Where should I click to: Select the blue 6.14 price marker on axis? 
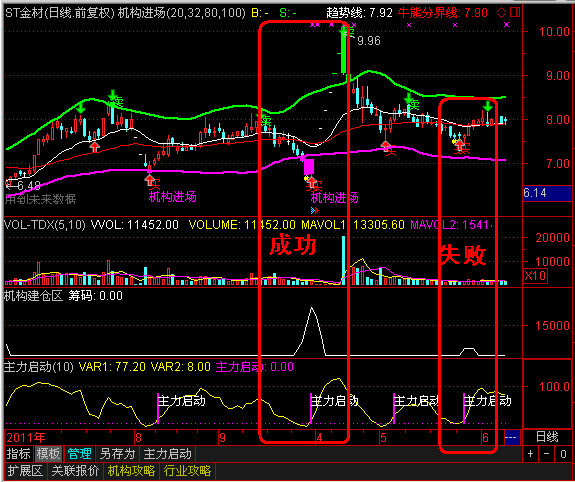(x=547, y=193)
